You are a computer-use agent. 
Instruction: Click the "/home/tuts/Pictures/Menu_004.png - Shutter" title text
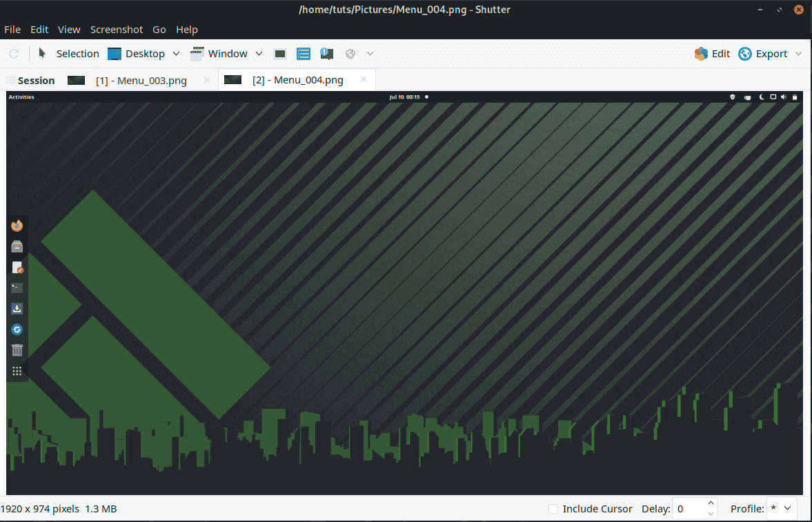tap(404, 10)
